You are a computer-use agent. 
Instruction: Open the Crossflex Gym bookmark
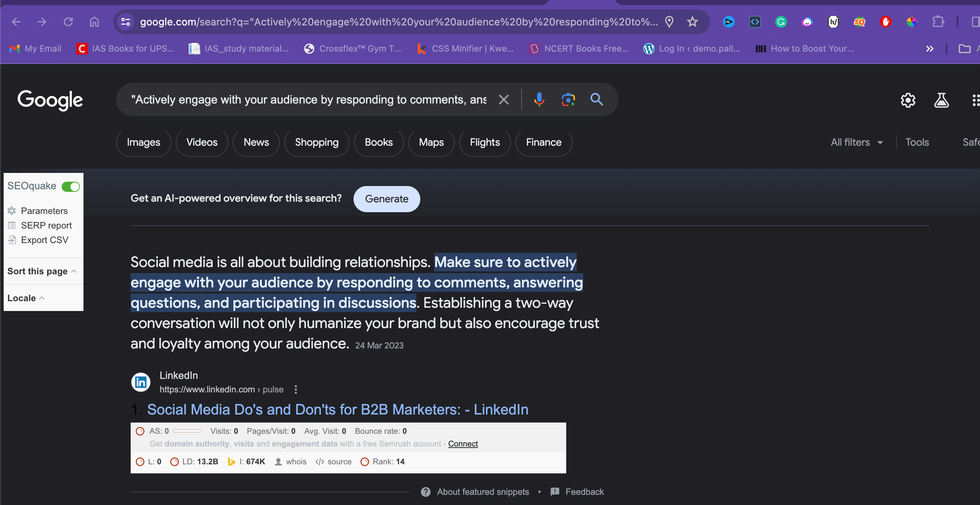tap(353, 49)
